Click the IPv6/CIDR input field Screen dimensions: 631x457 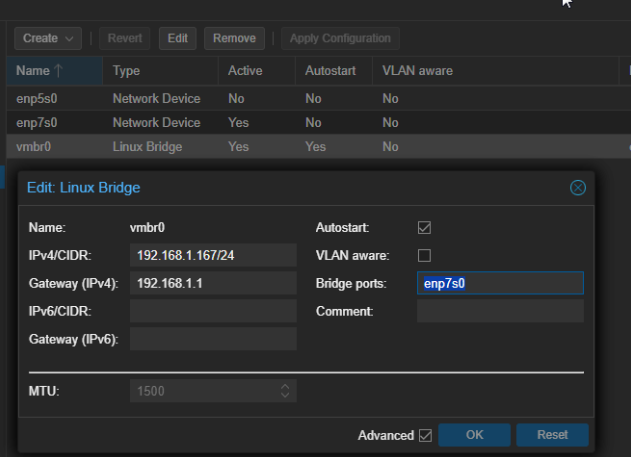213,311
